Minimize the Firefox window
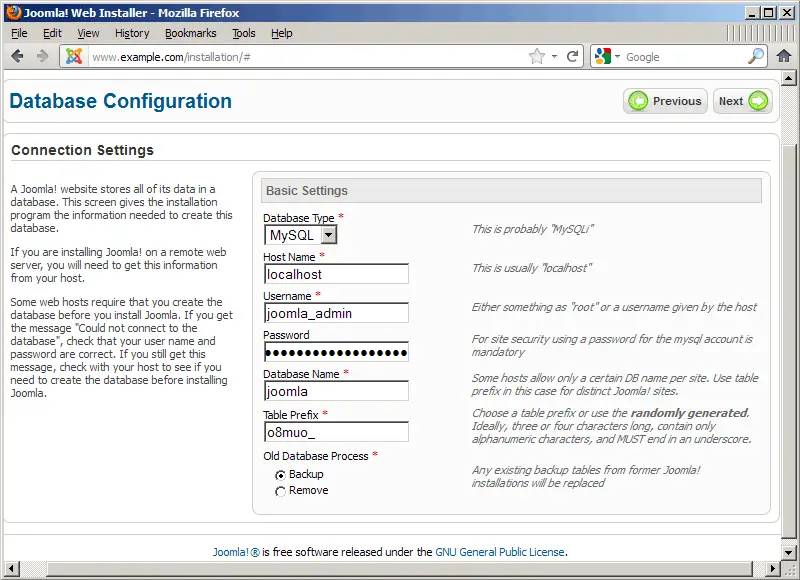Screen dimensions: 800x580 [751, 13]
